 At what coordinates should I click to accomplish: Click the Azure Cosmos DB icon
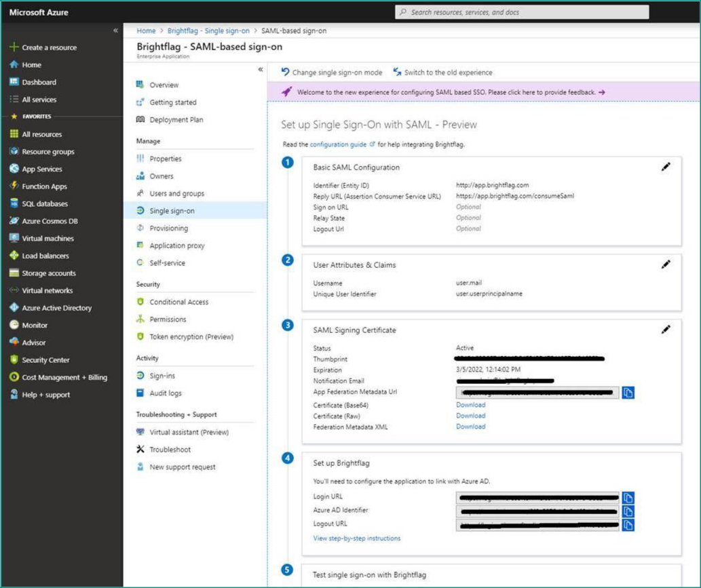click(x=14, y=220)
